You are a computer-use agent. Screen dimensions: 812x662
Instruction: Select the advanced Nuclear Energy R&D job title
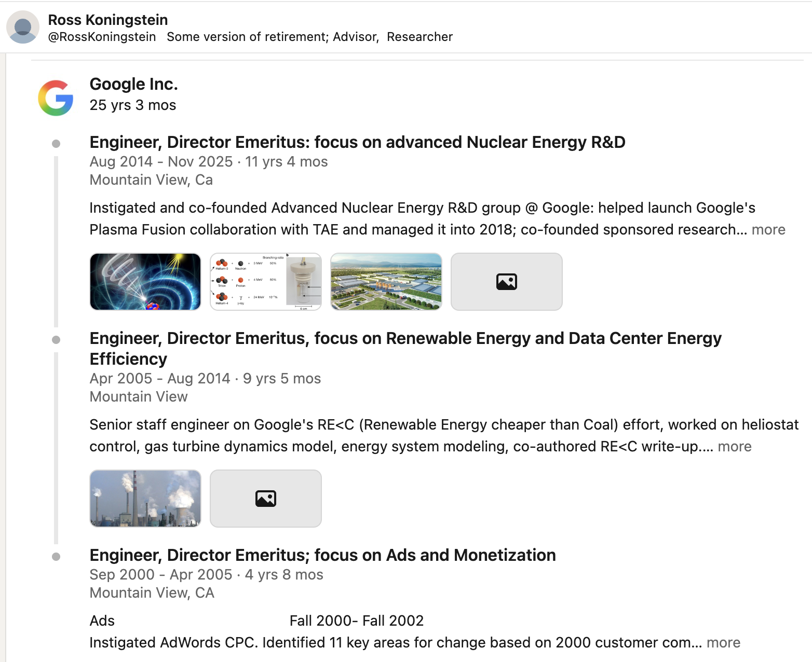(x=357, y=142)
